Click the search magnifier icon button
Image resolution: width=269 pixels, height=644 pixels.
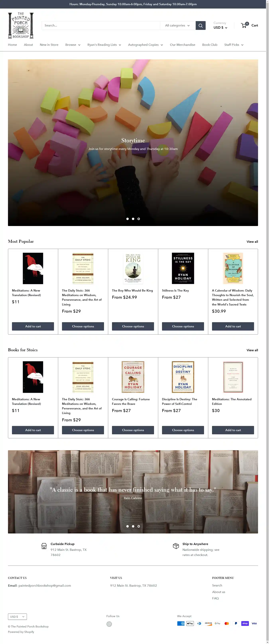(200, 25)
